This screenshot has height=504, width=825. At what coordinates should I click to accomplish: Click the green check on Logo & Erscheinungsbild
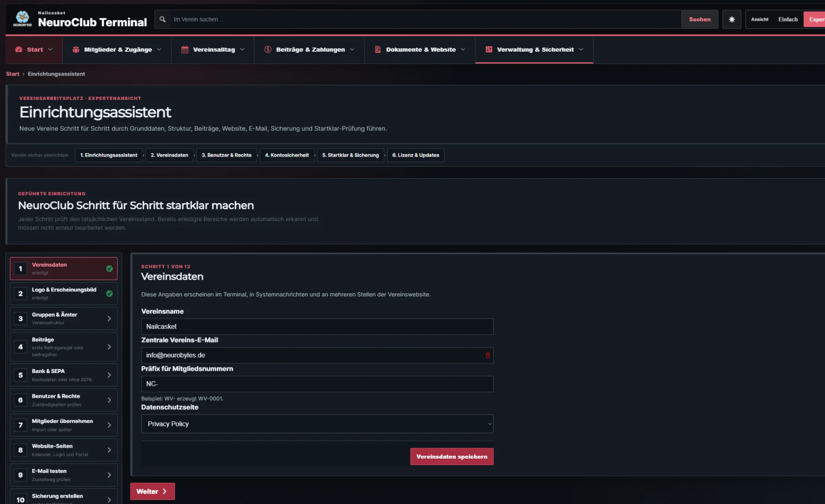click(110, 294)
